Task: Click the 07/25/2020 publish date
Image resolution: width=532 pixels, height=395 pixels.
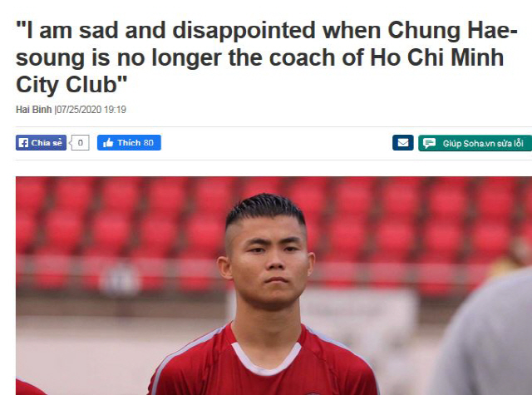Action: (79, 110)
